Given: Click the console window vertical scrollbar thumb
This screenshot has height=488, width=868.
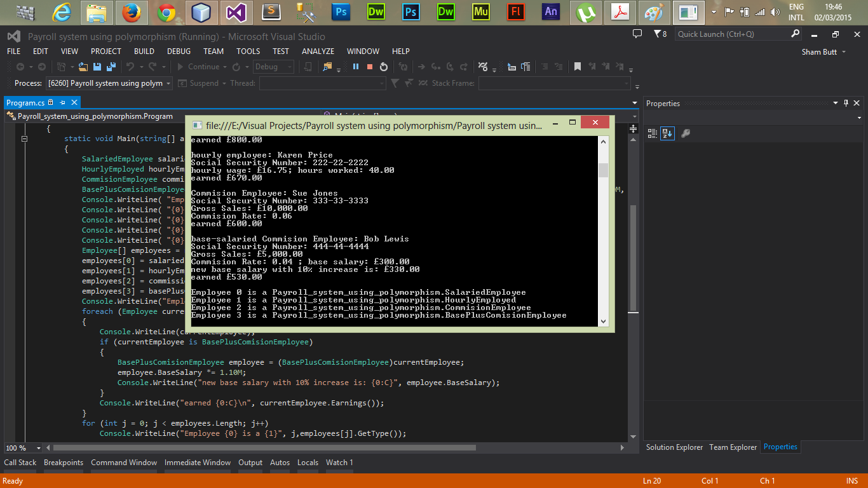Looking at the screenshot, I should pyautogui.click(x=603, y=170).
